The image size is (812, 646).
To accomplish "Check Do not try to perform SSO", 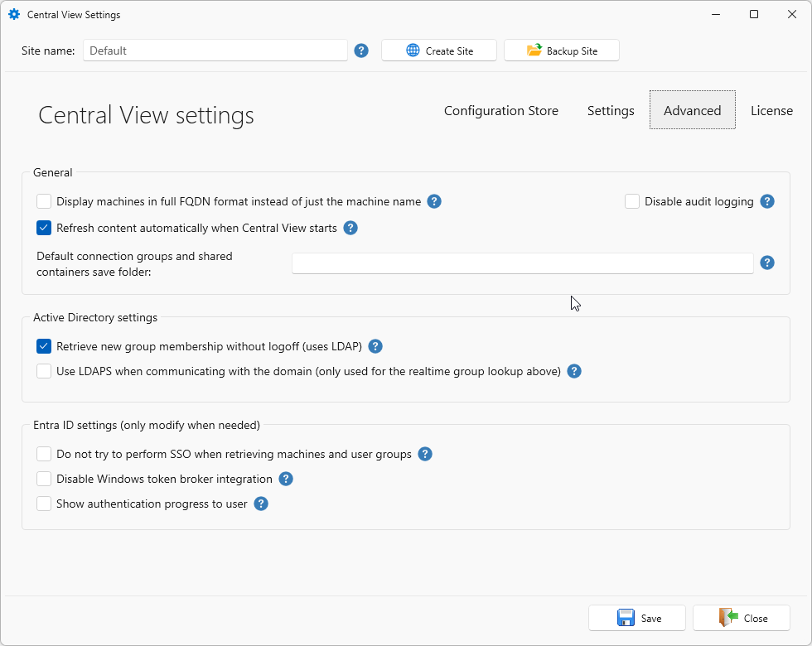I will click(x=44, y=454).
